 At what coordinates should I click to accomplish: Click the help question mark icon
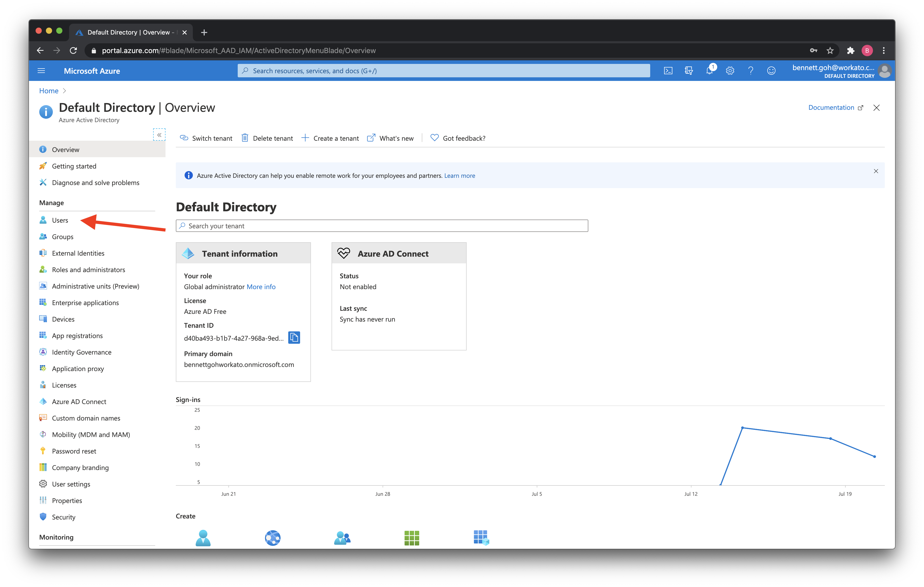(x=750, y=71)
